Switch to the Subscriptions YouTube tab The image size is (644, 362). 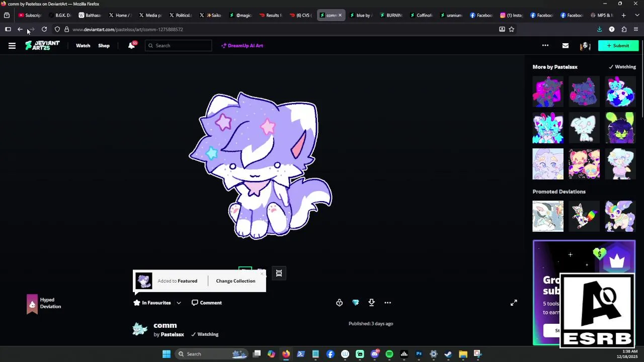[x=30, y=16]
